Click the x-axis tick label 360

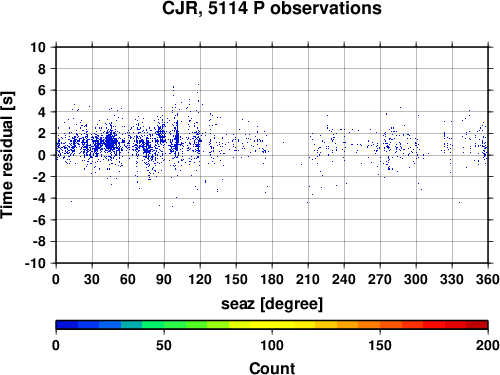coord(488,279)
